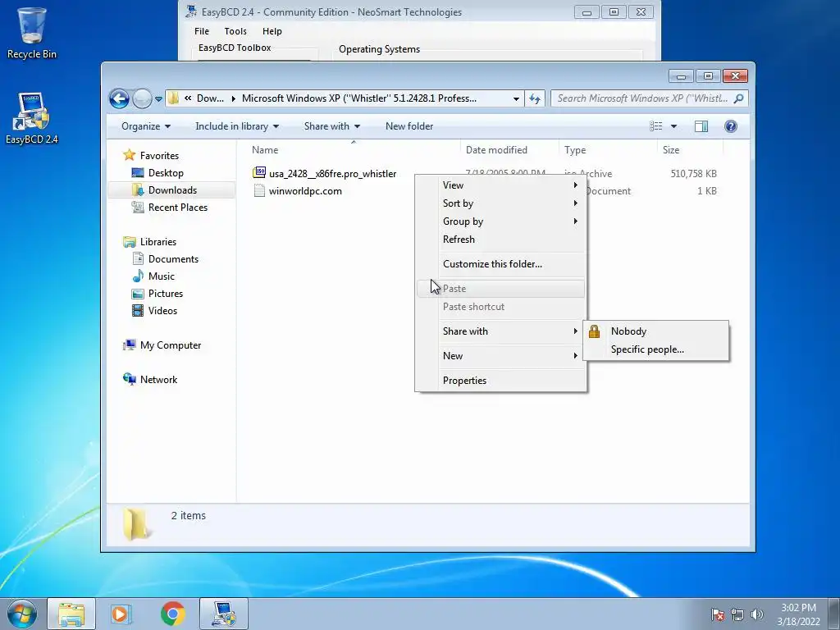
Task: Go back with the Explorer back arrow
Action: (120, 98)
